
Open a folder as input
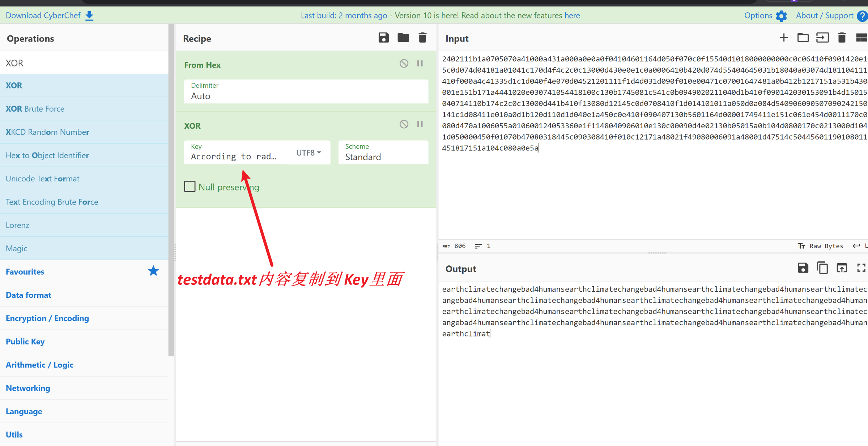click(803, 38)
